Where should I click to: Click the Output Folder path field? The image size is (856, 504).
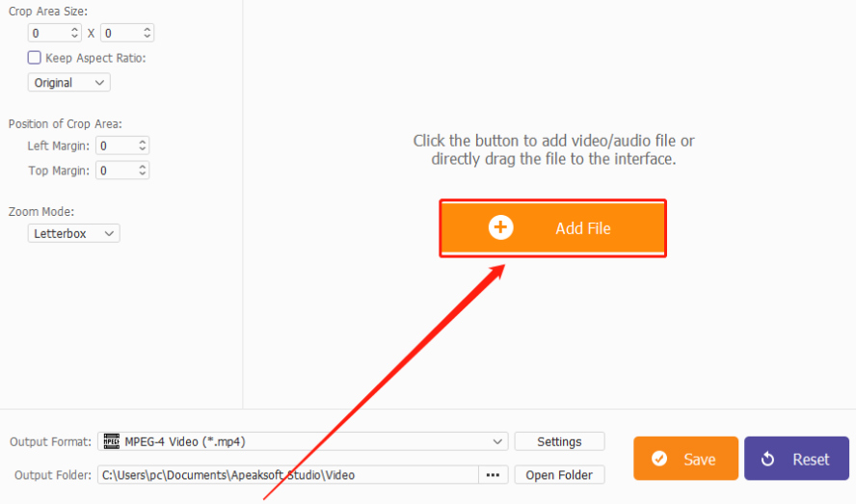click(288, 475)
